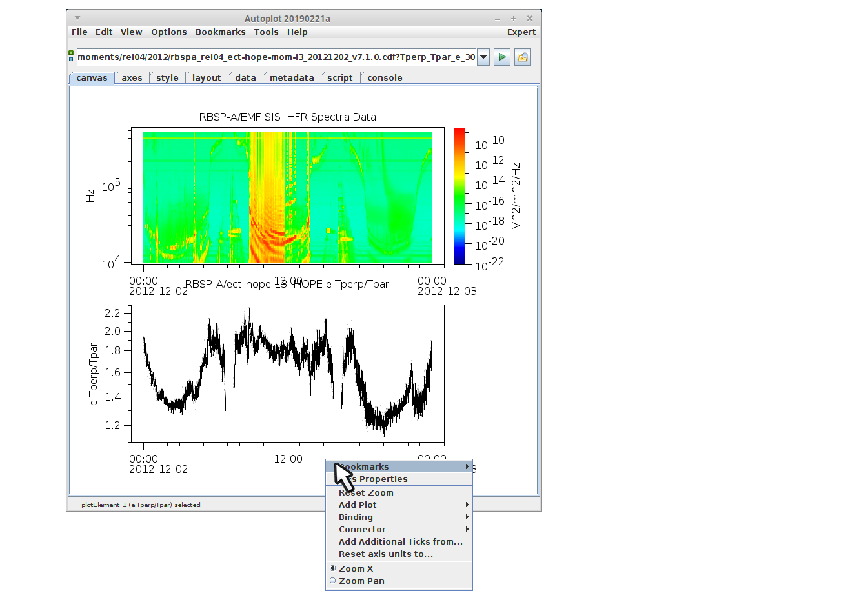Click the Expert mode button
868x591 pixels.
[521, 32]
